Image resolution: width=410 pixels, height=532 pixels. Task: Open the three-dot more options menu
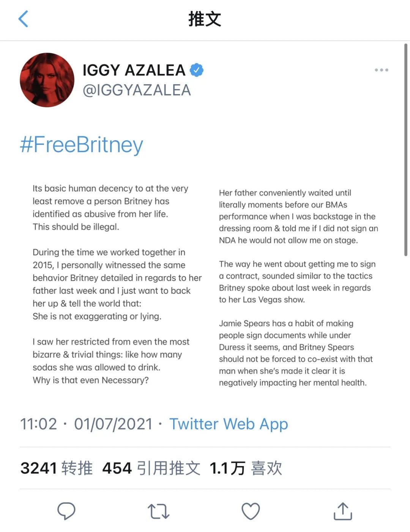tap(381, 70)
